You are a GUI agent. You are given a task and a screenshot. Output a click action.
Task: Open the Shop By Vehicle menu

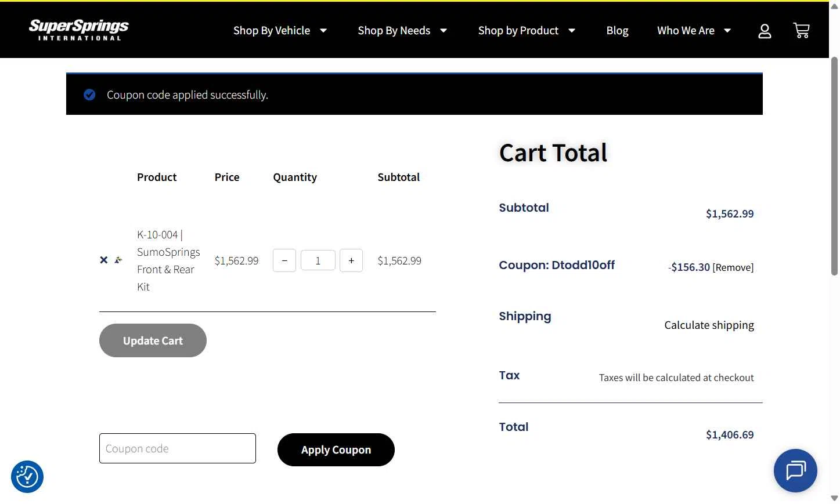coord(272,31)
